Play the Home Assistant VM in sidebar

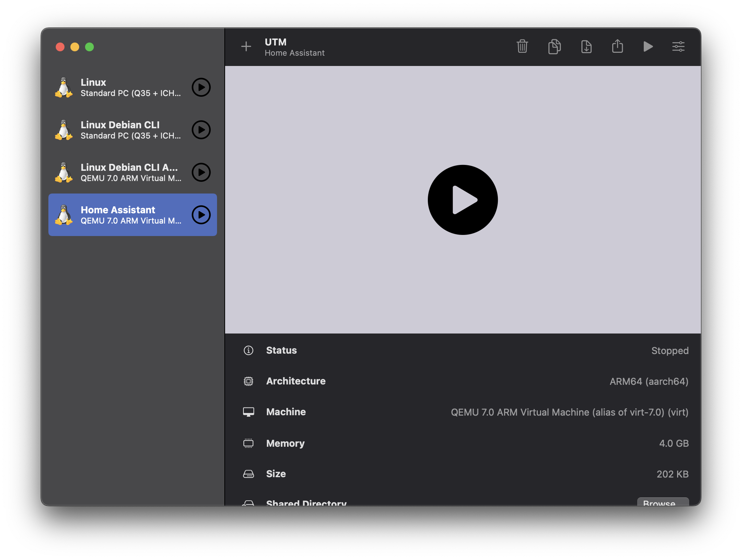click(x=201, y=215)
